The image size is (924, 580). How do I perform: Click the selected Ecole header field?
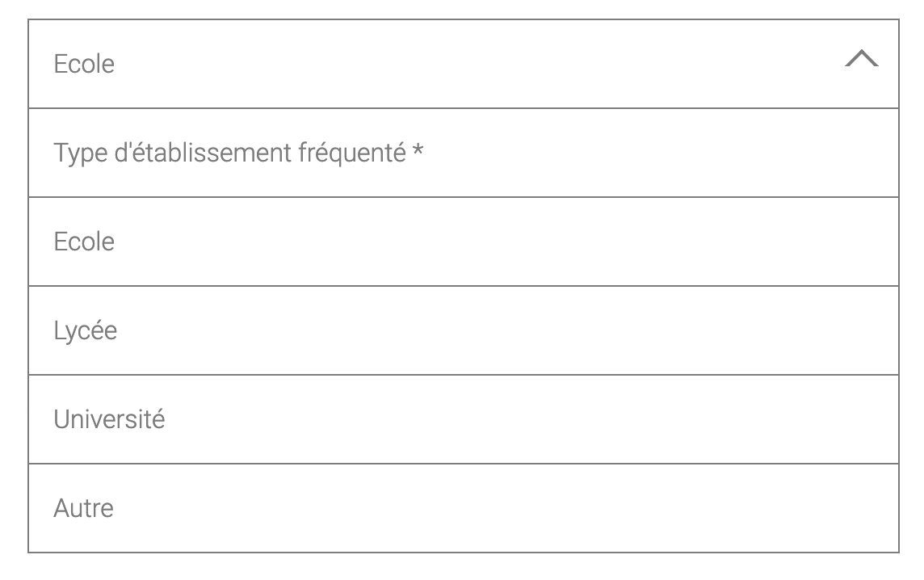click(463, 64)
